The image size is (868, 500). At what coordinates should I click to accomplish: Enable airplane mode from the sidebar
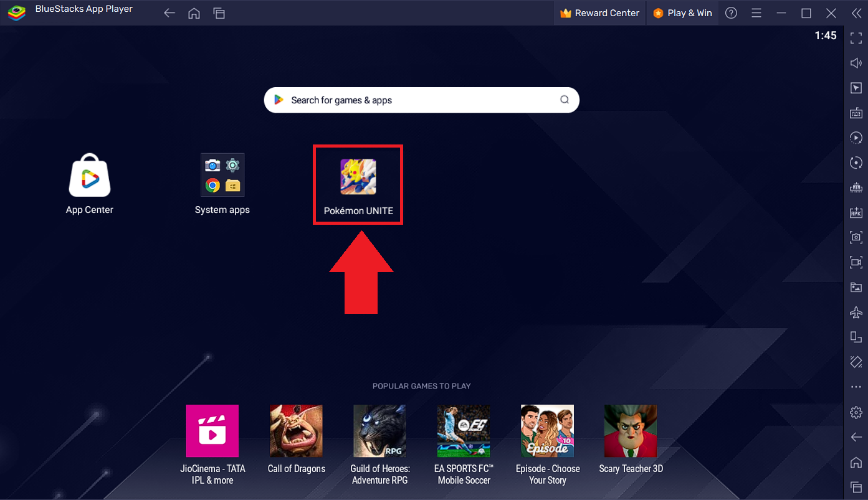click(x=856, y=312)
